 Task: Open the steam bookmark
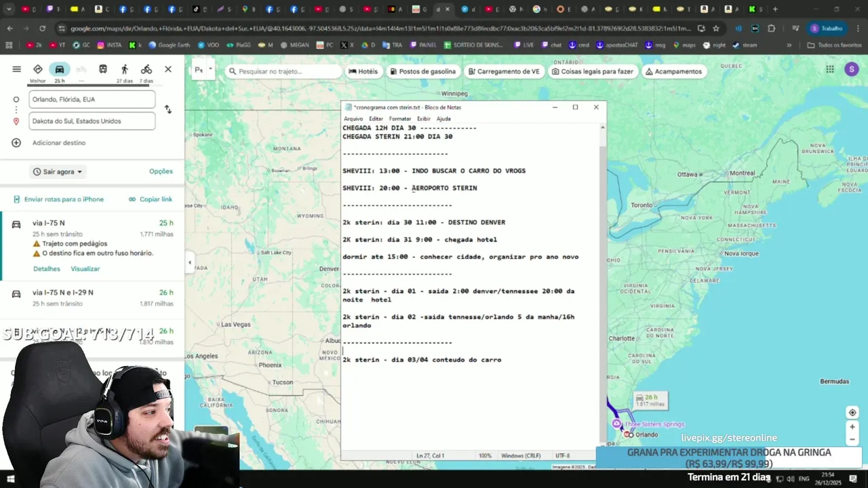[x=745, y=45]
